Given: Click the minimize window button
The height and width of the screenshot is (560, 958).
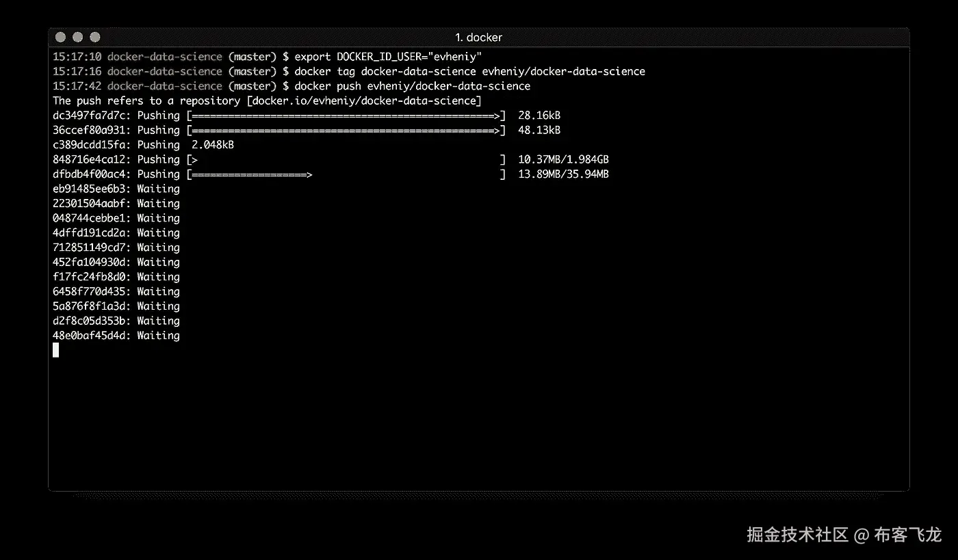Looking at the screenshot, I should [x=77, y=37].
